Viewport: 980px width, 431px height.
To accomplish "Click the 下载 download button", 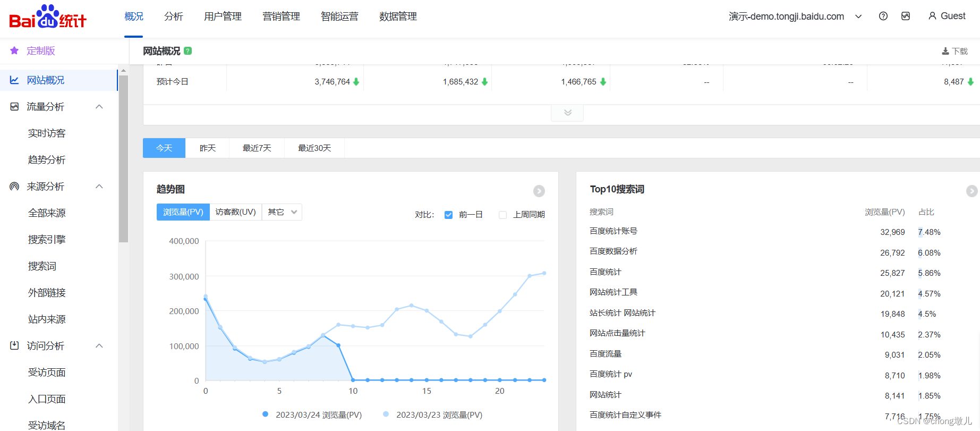I will tap(955, 51).
